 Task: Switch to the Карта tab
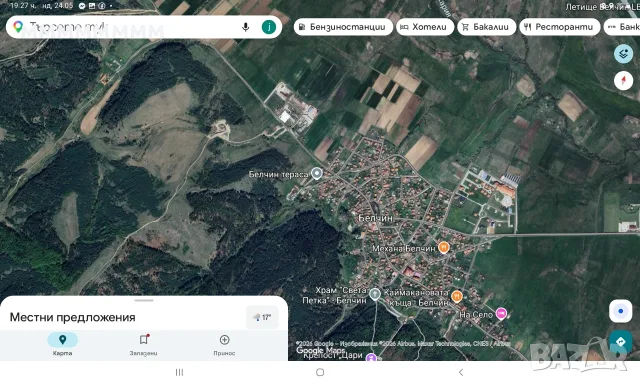pos(62,344)
